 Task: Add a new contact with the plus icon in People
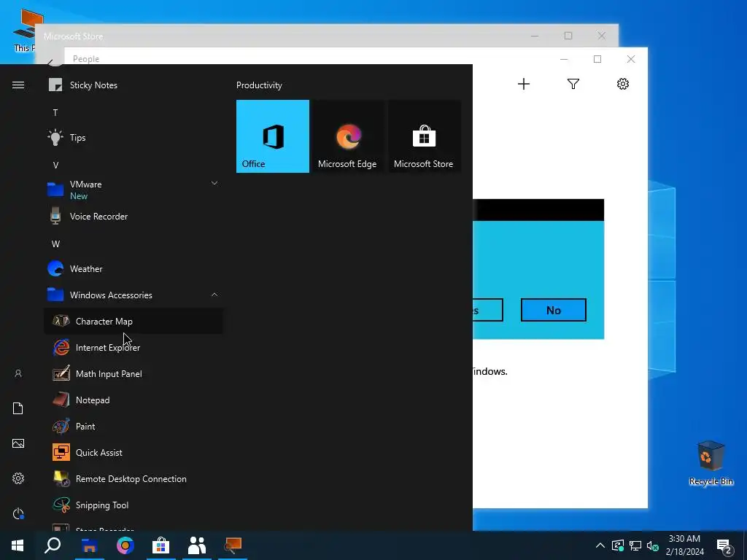(524, 85)
